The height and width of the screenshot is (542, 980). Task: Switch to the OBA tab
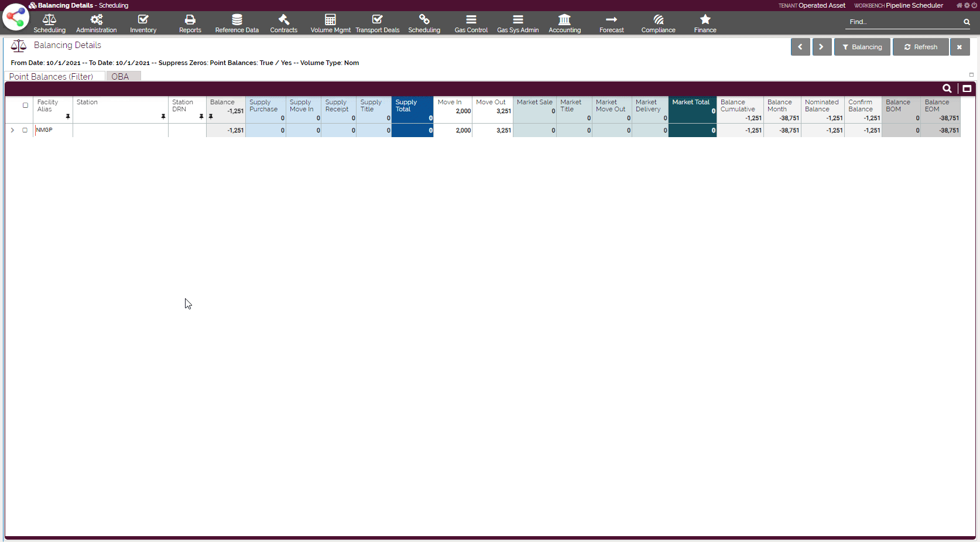point(121,77)
